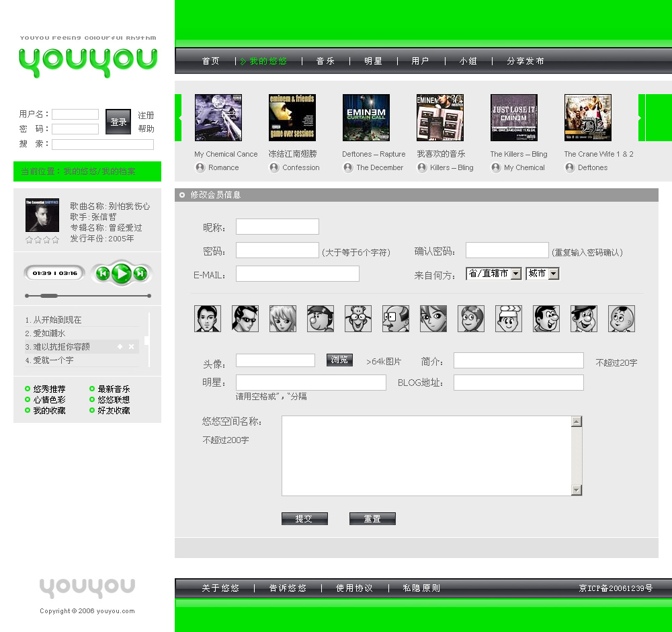Go to 明星 in the top navigation
672x632 pixels.
point(373,61)
